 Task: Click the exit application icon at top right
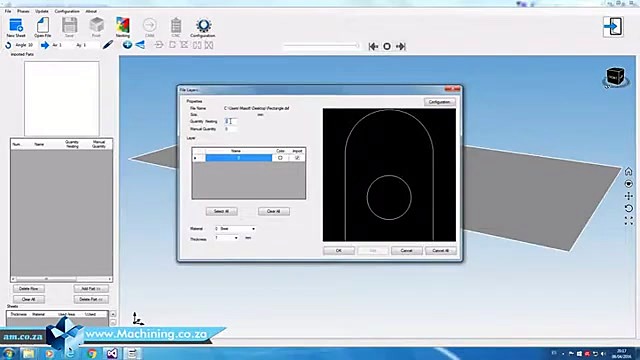coord(613,27)
